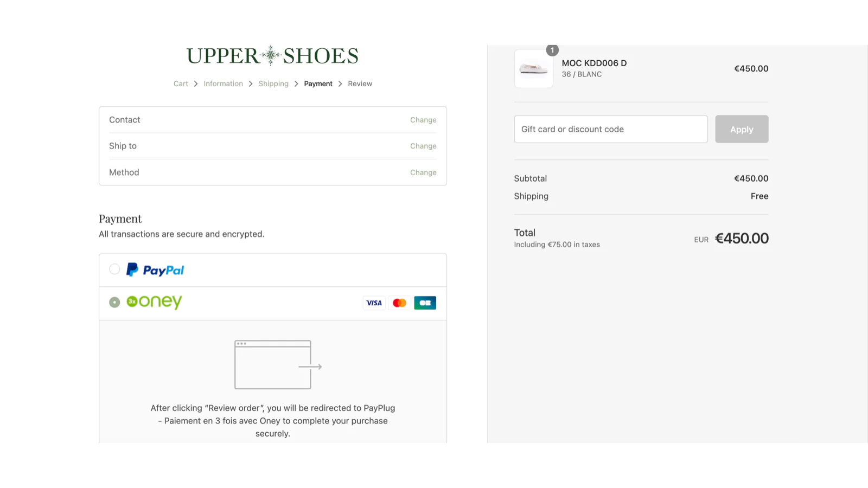Click the Payment breadcrumb step
The width and height of the screenshot is (868, 488).
pos(318,84)
